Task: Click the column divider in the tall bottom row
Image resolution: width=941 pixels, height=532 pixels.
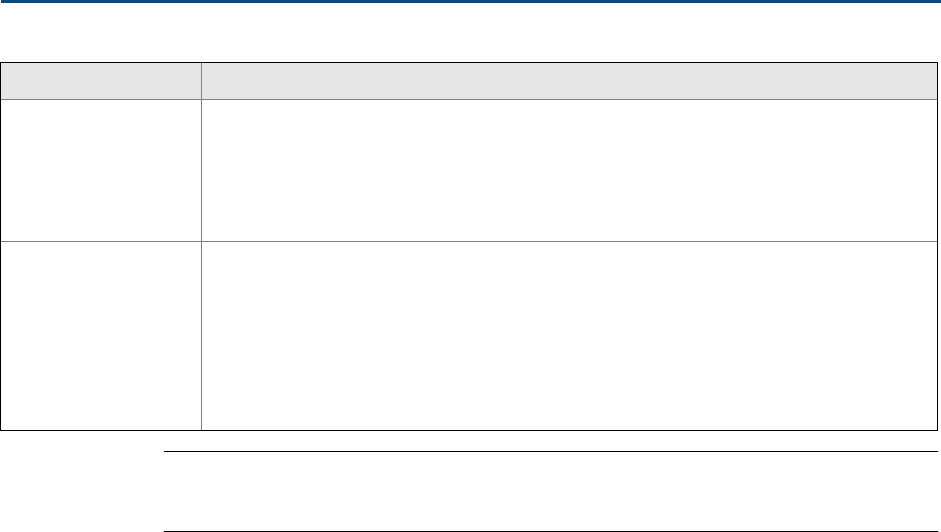Action: (201, 336)
